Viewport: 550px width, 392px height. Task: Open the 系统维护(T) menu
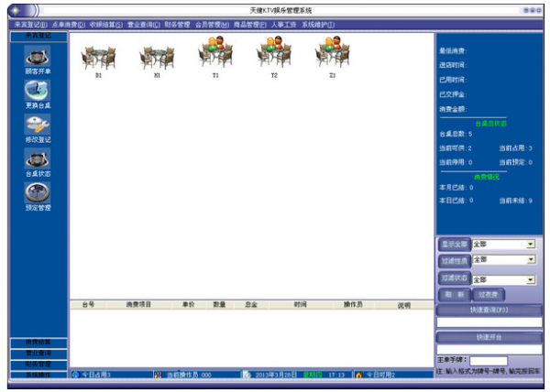318,25
